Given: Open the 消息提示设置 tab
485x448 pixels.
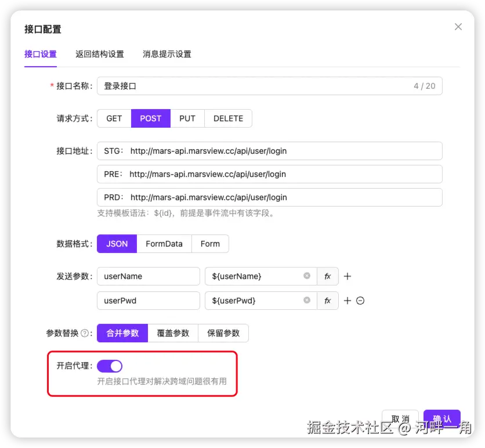Looking at the screenshot, I should point(167,54).
